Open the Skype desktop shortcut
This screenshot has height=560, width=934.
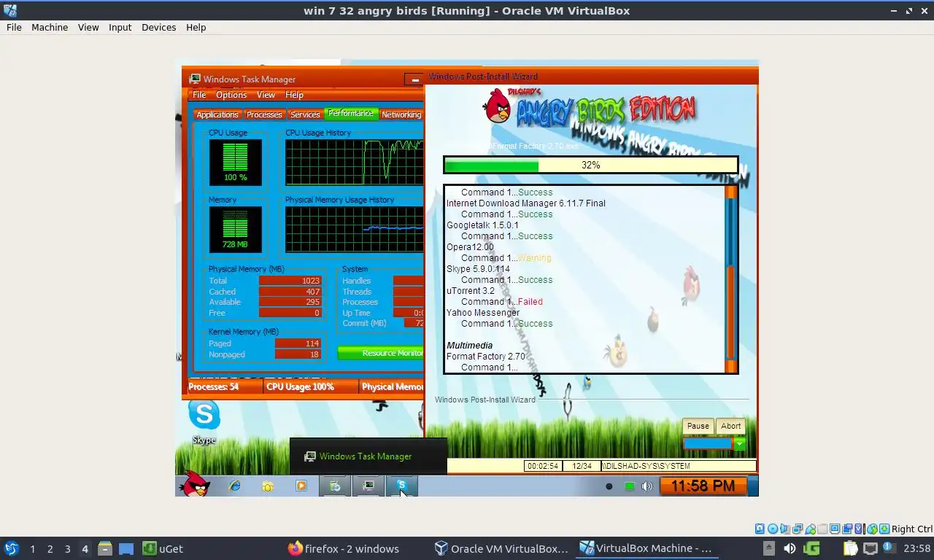click(x=204, y=421)
